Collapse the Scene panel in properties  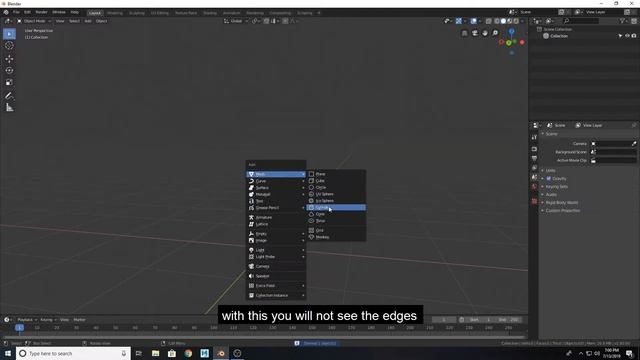551,134
